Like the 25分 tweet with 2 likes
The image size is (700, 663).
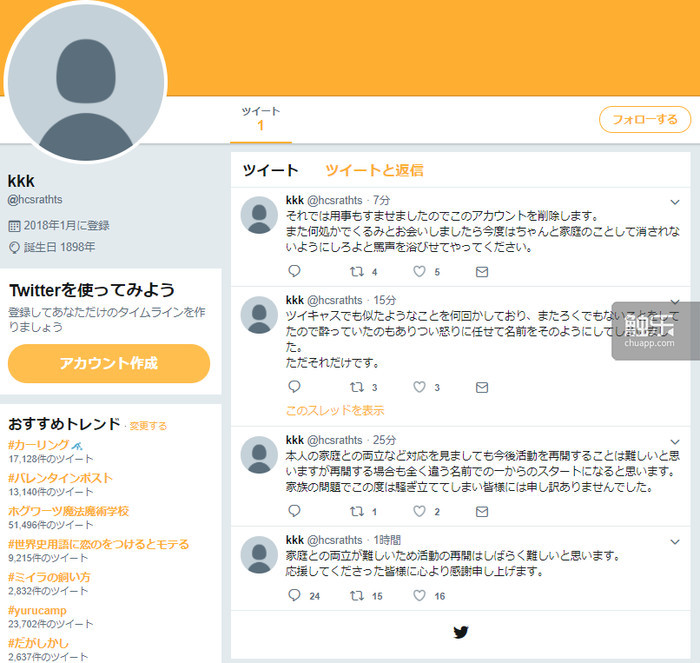click(x=419, y=511)
